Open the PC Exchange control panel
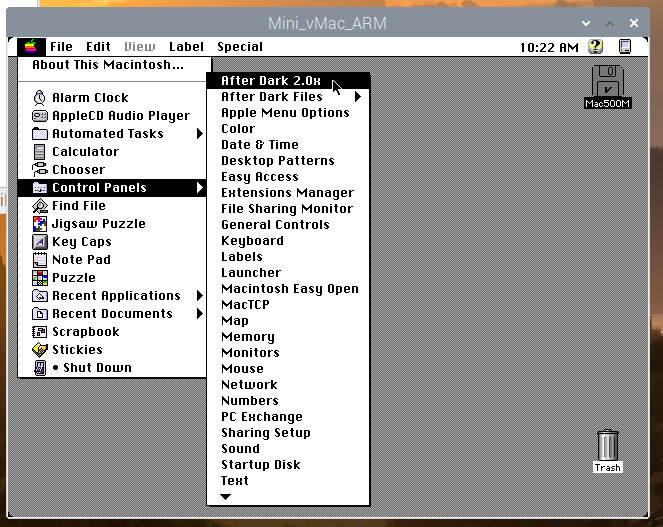The width and height of the screenshot is (663, 527). 288,417
